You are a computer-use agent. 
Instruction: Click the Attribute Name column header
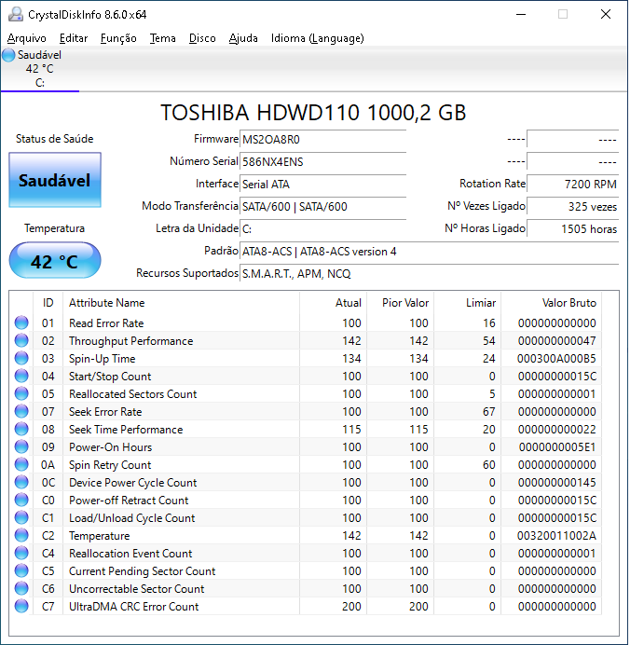[182, 303]
